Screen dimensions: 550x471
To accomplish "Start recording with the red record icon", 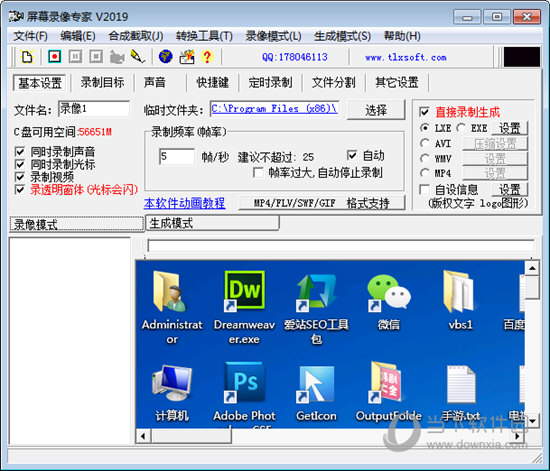I will [54, 56].
